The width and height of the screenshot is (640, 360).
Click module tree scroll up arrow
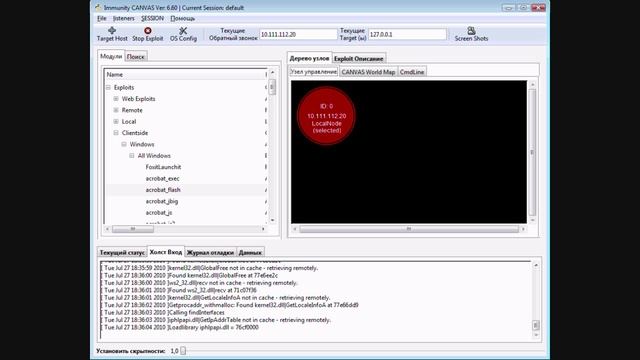click(273, 72)
